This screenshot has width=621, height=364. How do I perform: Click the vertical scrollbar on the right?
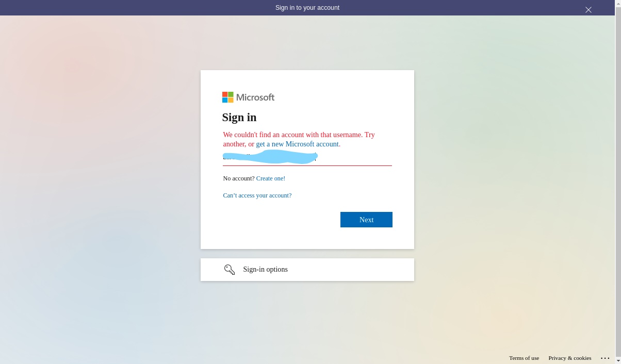[618, 182]
